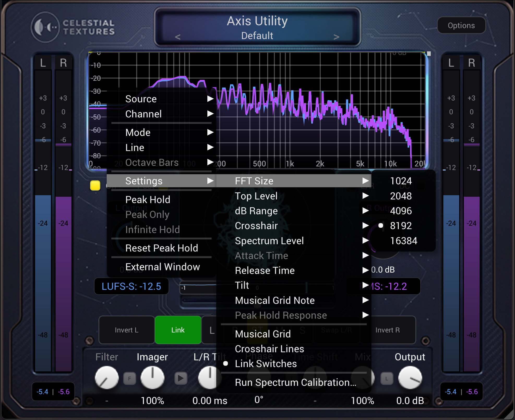Toggle Crosshair Lines option
515x420 pixels.
point(294,349)
